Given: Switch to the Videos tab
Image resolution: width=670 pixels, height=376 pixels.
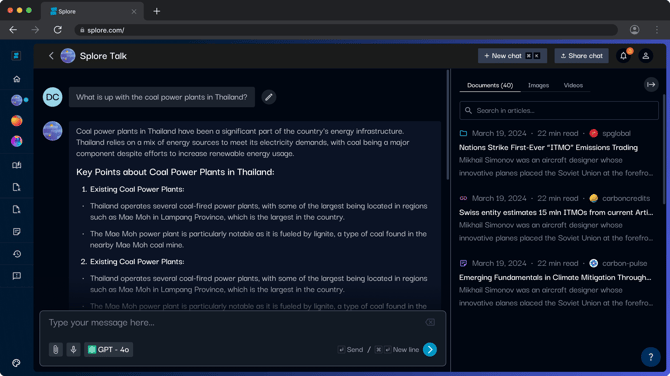Looking at the screenshot, I should coord(573,85).
